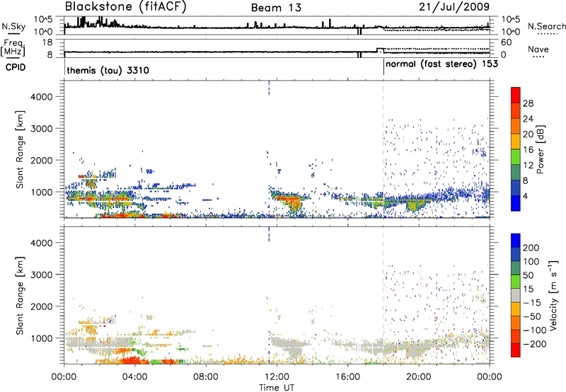This screenshot has height=392, width=566.
Task: Click the "CPID" row label
Action: [16, 67]
